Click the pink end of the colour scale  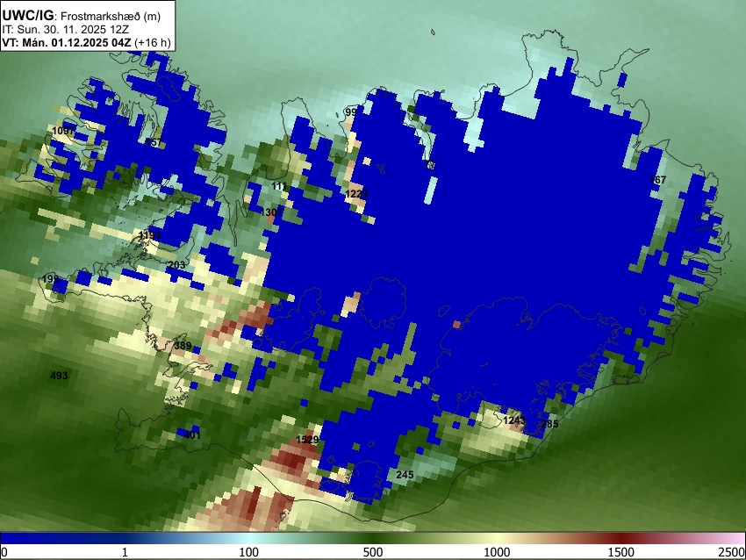pos(735,539)
